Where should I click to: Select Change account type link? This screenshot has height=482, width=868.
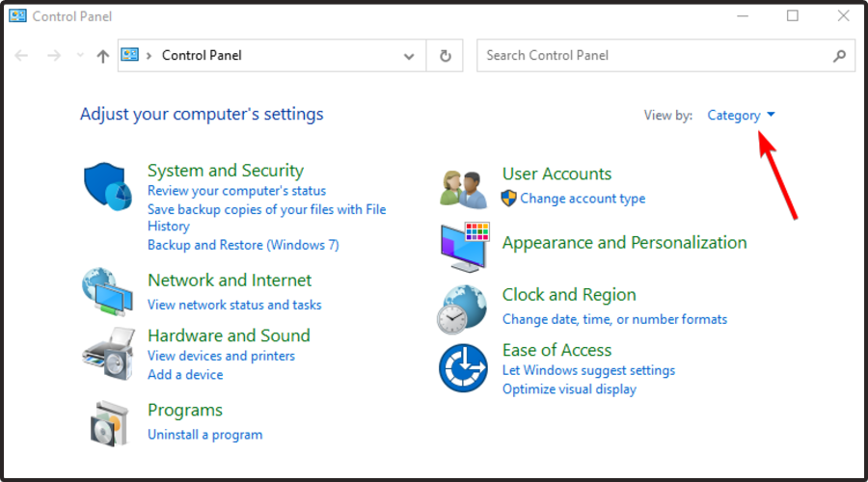[583, 199]
